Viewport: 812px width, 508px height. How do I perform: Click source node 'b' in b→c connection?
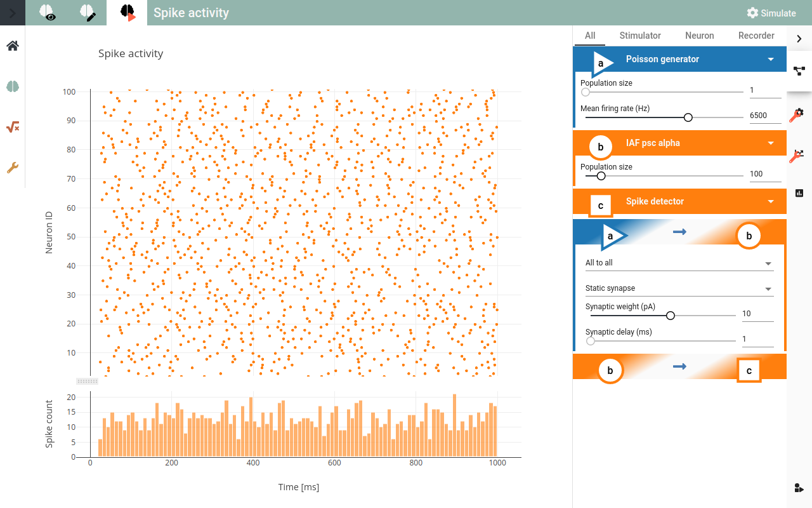610,371
